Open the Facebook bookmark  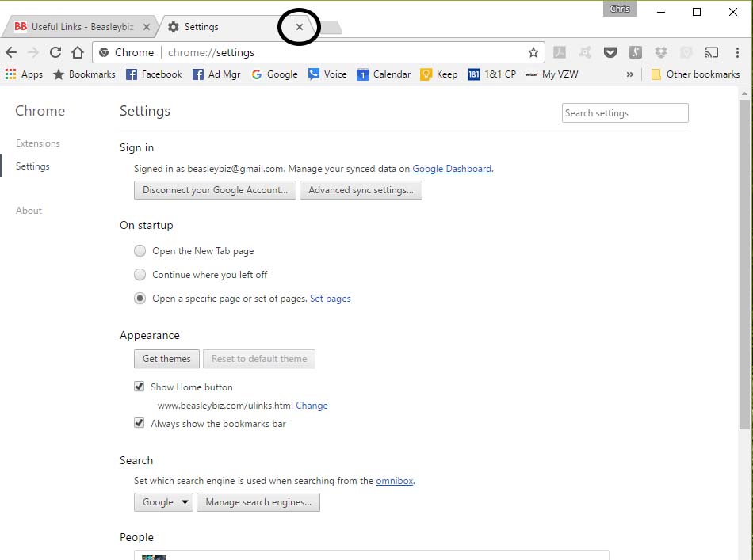[154, 74]
